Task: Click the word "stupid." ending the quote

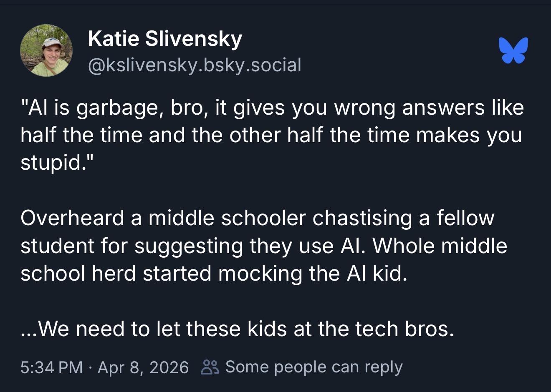Action: pyautogui.click(x=54, y=163)
